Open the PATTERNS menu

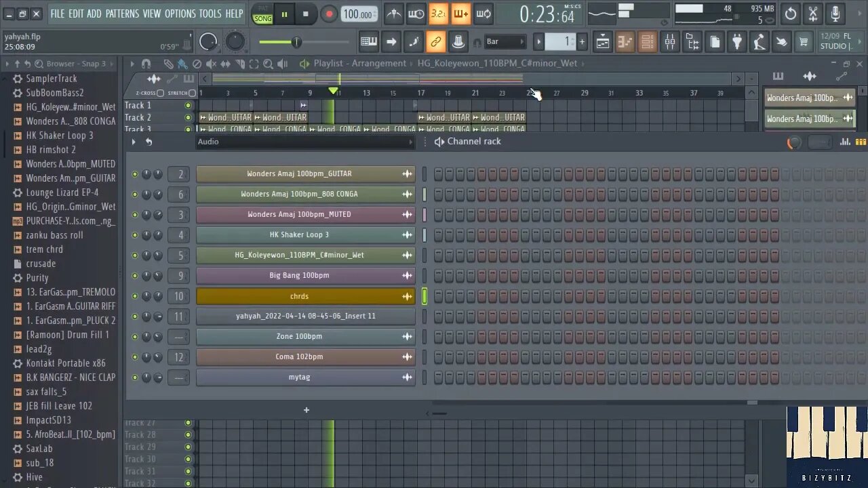pyautogui.click(x=122, y=14)
